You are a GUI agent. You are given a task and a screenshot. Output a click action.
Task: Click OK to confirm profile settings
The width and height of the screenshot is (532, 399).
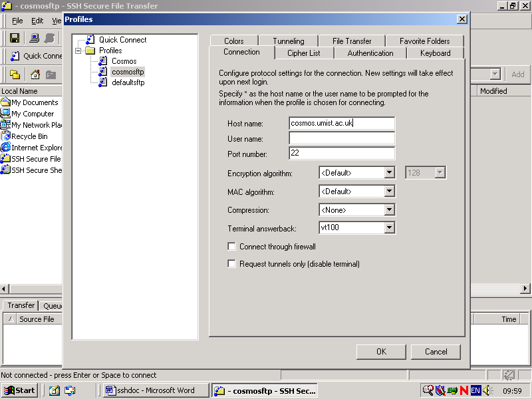point(381,352)
